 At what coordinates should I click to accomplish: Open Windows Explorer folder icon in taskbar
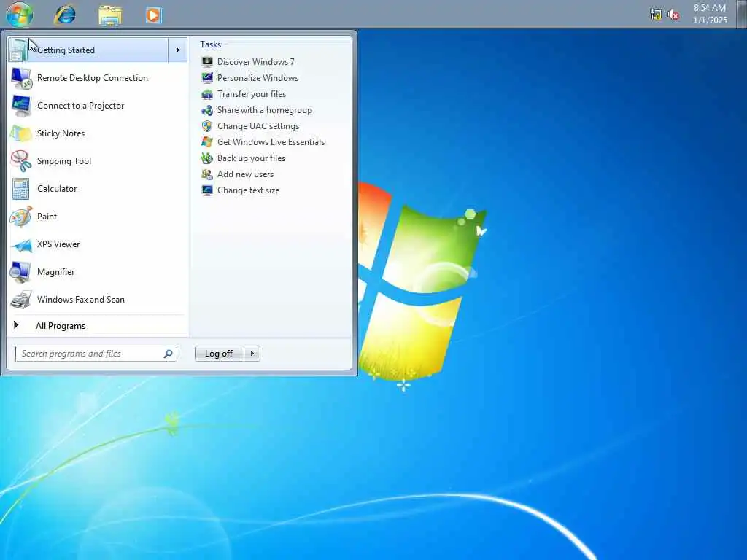tap(110, 15)
